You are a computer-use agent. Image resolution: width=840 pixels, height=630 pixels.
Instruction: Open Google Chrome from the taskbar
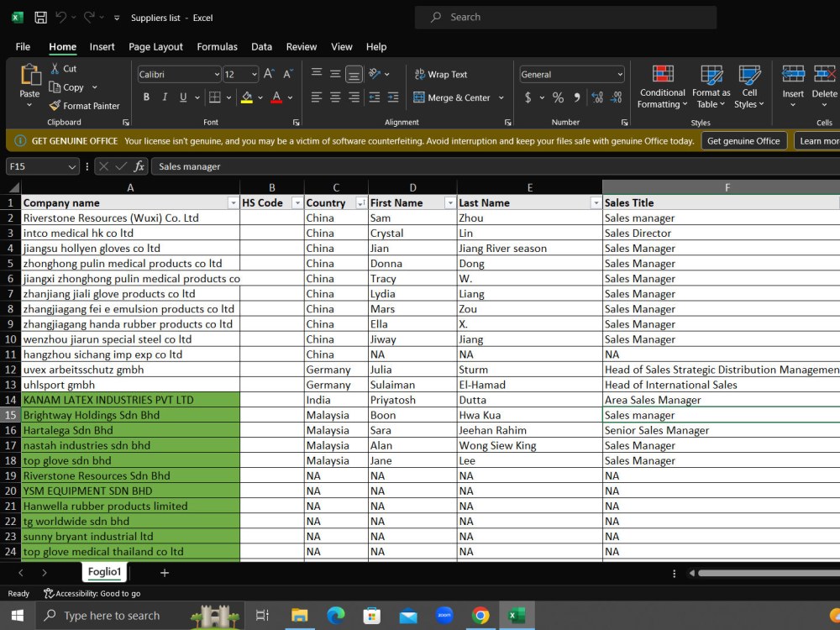[480, 616]
